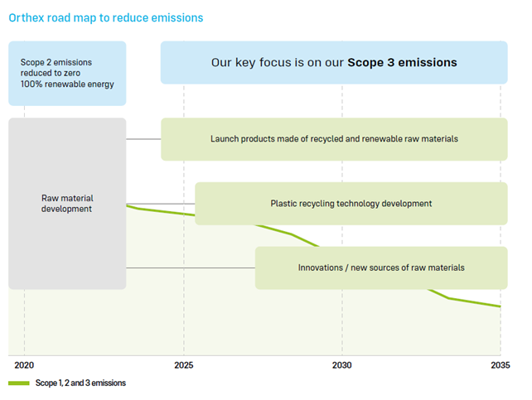This screenshot has width=532, height=400.
Task: Click the connector line to the Innovations box
Action: [x=191, y=267]
